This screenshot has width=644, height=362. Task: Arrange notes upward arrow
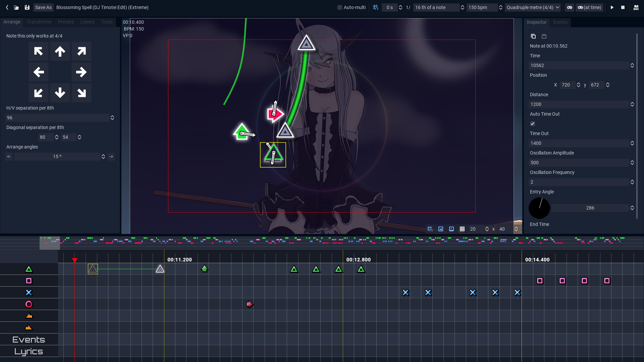pyautogui.click(x=60, y=51)
